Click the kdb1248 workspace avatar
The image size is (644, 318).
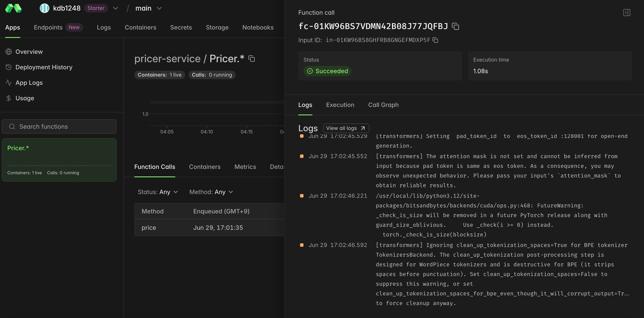[x=44, y=8]
